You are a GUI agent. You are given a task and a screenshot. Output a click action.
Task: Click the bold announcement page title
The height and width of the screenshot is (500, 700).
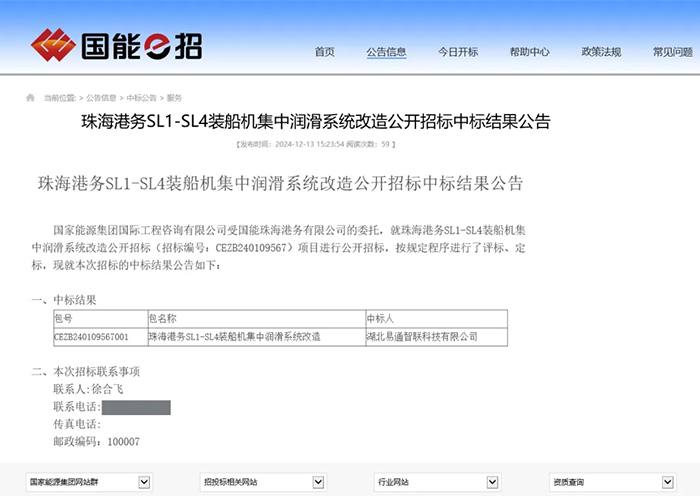tap(315, 123)
